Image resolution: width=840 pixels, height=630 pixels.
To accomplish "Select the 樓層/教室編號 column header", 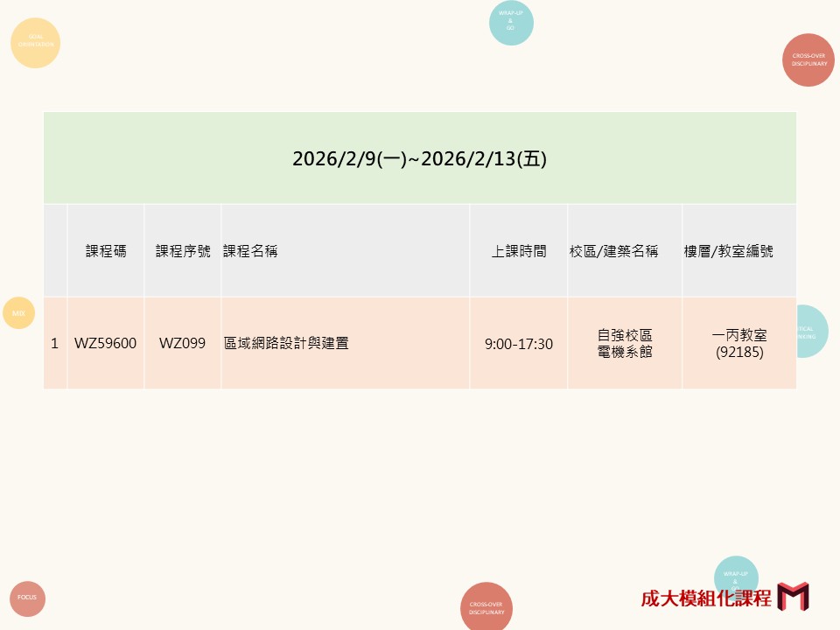I will [729, 251].
